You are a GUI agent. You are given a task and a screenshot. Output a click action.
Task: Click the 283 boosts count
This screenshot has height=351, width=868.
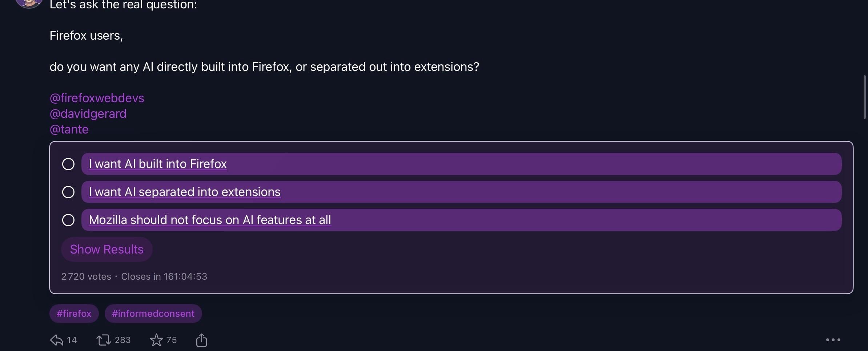tap(122, 340)
